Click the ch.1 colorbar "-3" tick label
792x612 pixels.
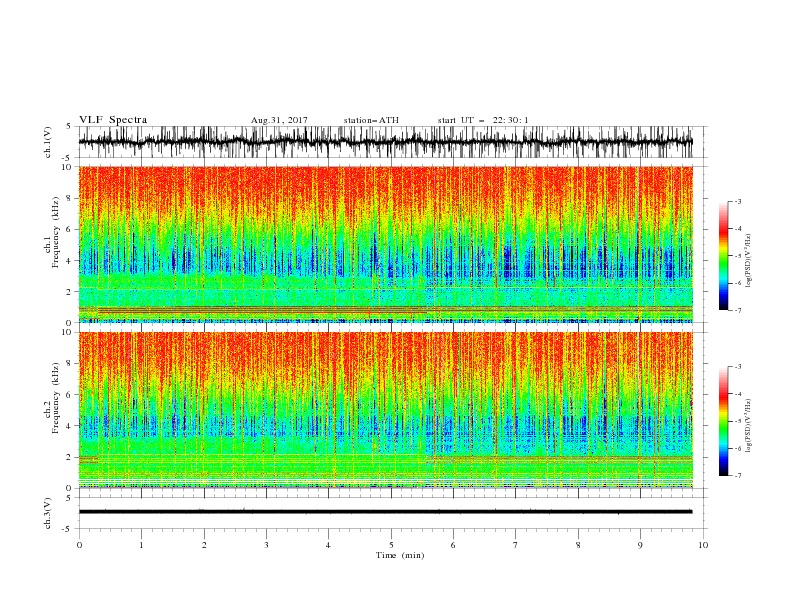(737, 201)
